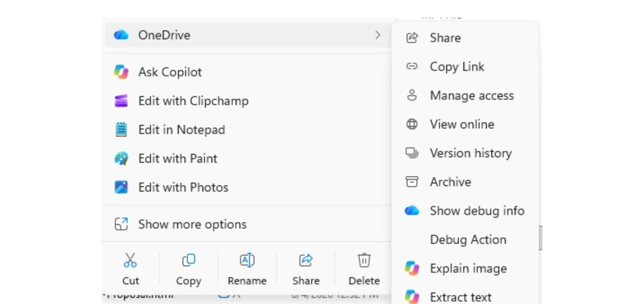644x304 pixels.
Task: Click the Archive box icon
Action: click(412, 182)
